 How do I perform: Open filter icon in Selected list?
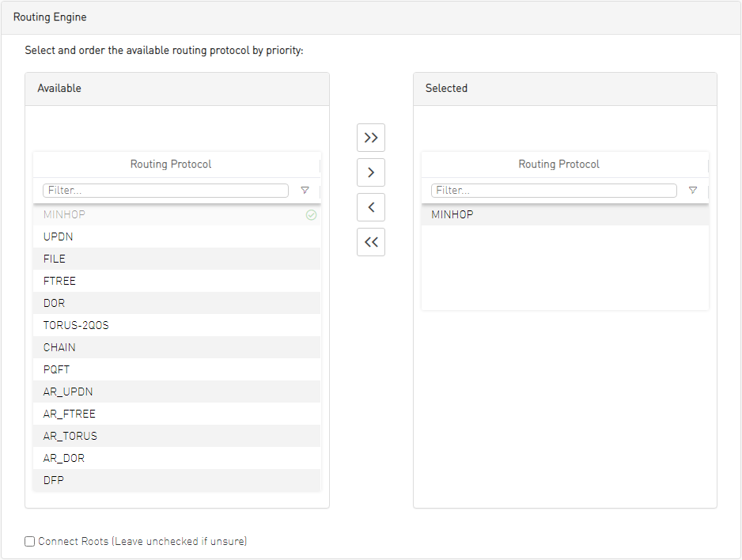click(x=693, y=191)
